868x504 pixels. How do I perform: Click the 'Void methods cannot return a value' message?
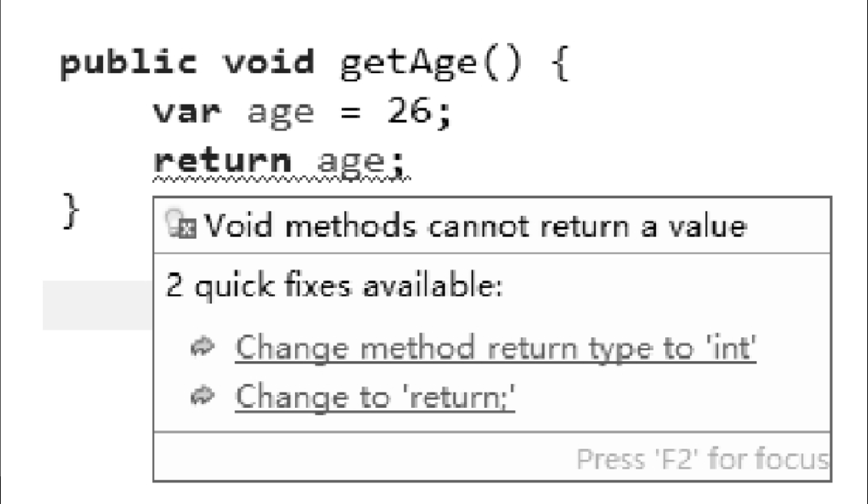click(475, 226)
